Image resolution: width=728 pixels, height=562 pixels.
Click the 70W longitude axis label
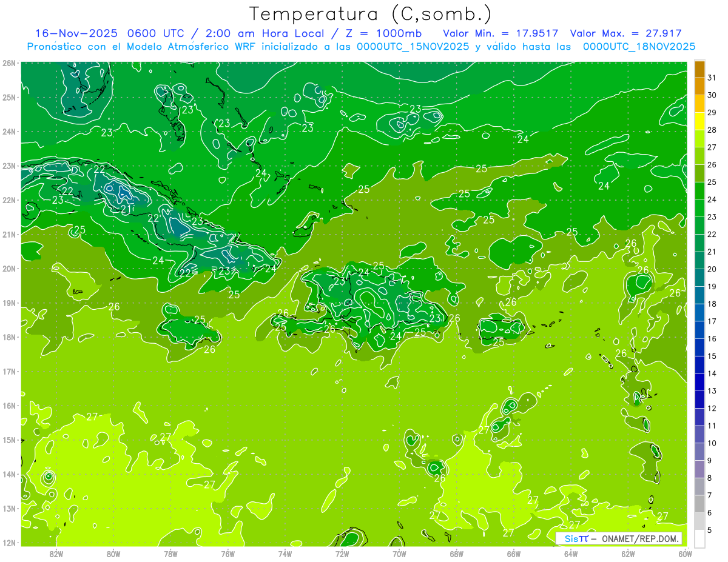pos(399,553)
